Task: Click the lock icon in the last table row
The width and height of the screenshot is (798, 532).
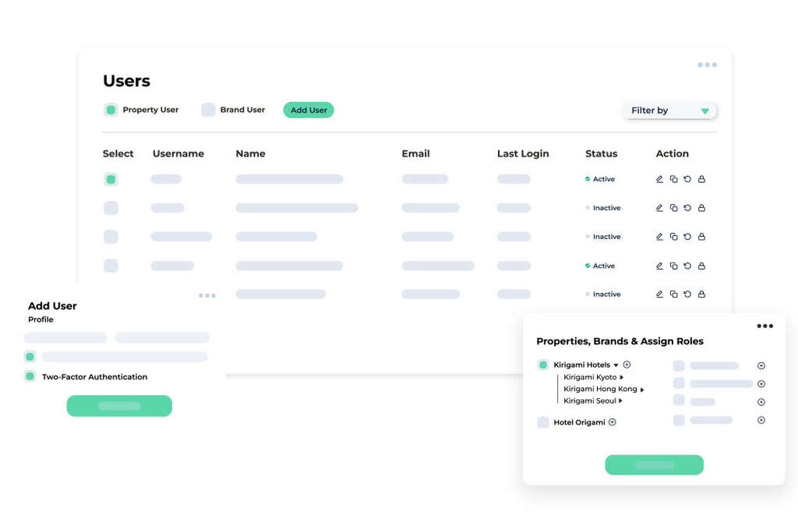Action: pyautogui.click(x=701, y=294)
